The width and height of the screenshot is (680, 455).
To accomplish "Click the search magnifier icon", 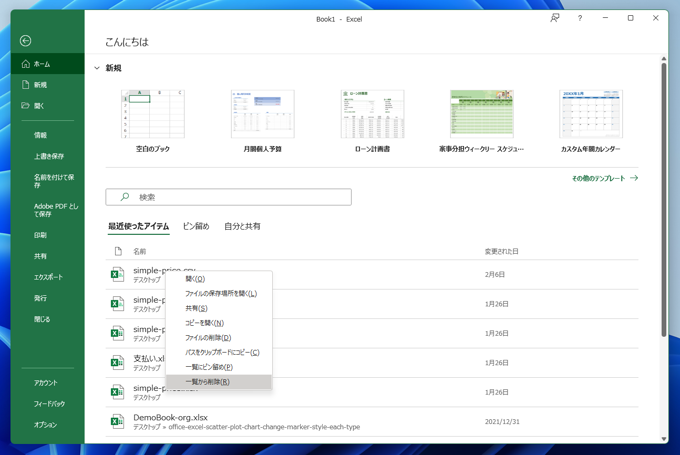I will [x=125, y=197].
